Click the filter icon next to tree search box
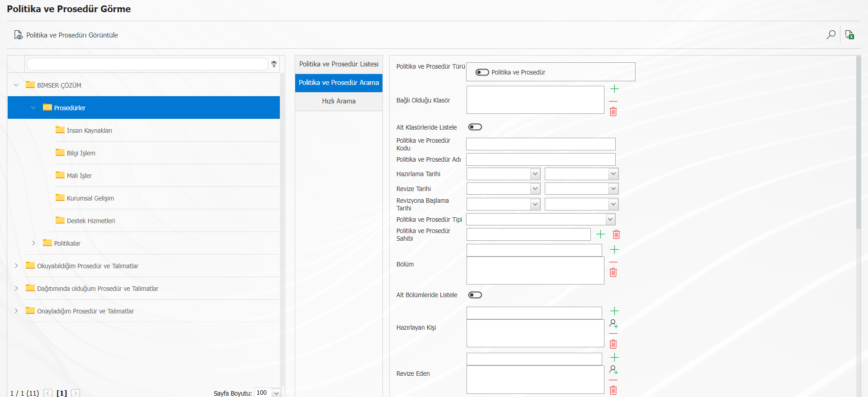This screenshot has width=868, height=397. pos(274,64)
